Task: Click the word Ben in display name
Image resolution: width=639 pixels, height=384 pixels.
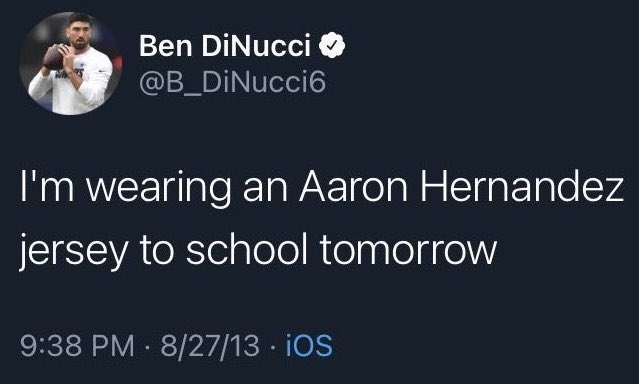Action: pos(165,45)
